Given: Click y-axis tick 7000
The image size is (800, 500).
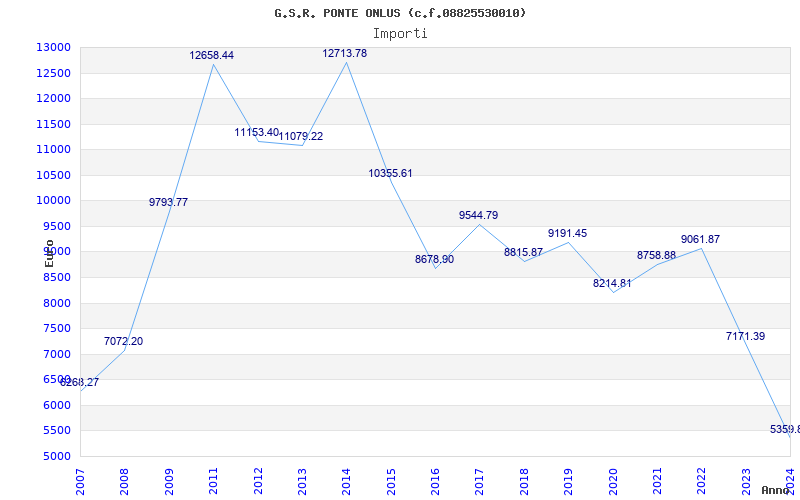Looking at the screenshot, I should click(x=56, y=354).
